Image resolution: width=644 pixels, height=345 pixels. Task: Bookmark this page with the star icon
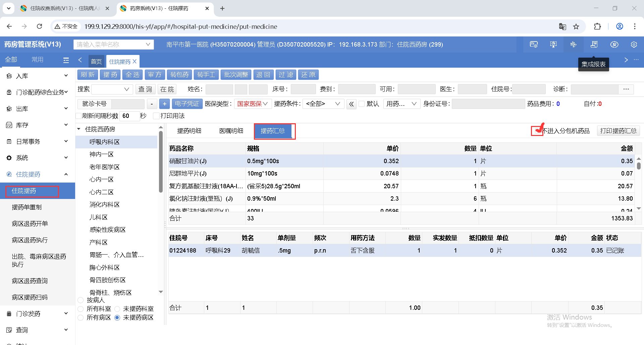[576, 27]
